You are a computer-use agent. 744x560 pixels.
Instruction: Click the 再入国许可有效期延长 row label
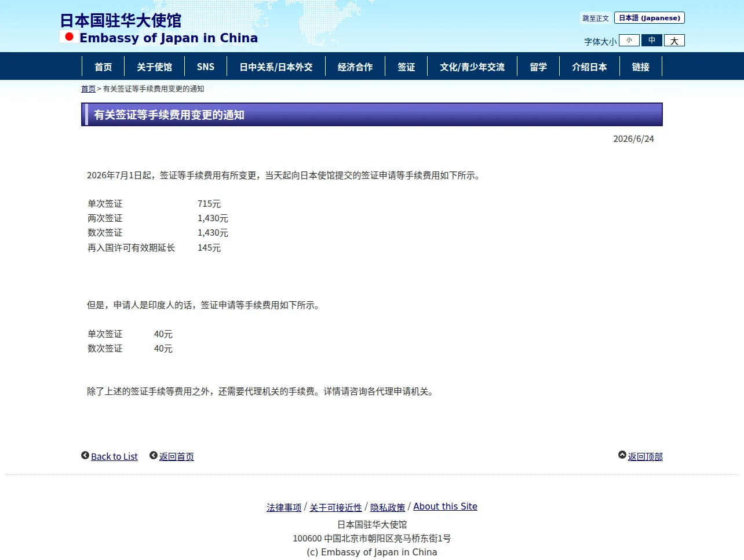[131, 248]
